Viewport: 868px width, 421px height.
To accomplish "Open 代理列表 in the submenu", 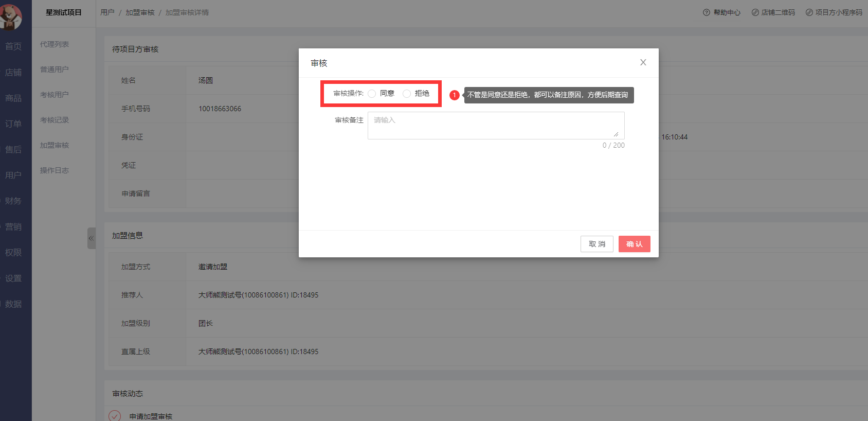I will pos(55,44).
